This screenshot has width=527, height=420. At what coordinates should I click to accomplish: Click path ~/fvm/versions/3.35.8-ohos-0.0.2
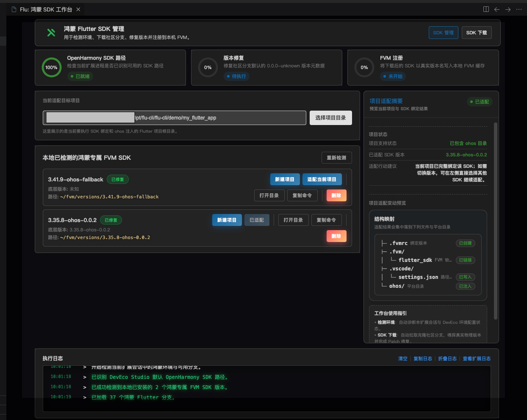105,237
